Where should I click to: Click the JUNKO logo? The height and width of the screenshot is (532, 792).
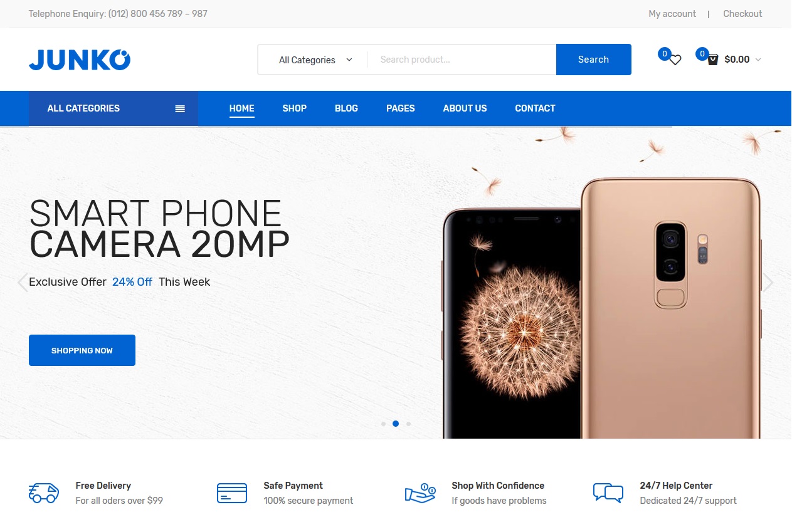[80, 60]
